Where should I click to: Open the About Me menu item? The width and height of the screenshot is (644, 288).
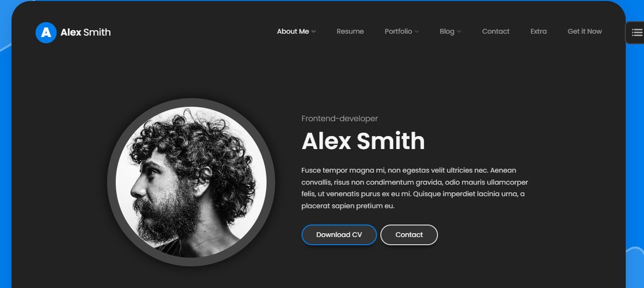coord(293,31)
